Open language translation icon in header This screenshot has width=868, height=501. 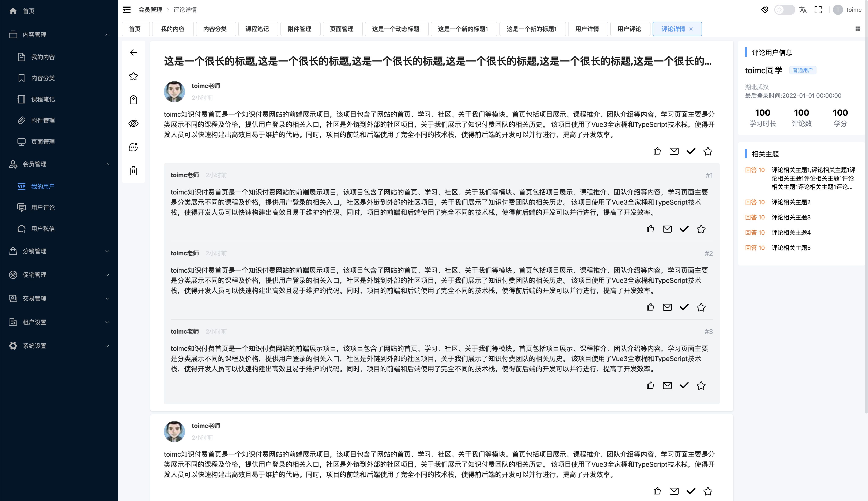point(803,10)
